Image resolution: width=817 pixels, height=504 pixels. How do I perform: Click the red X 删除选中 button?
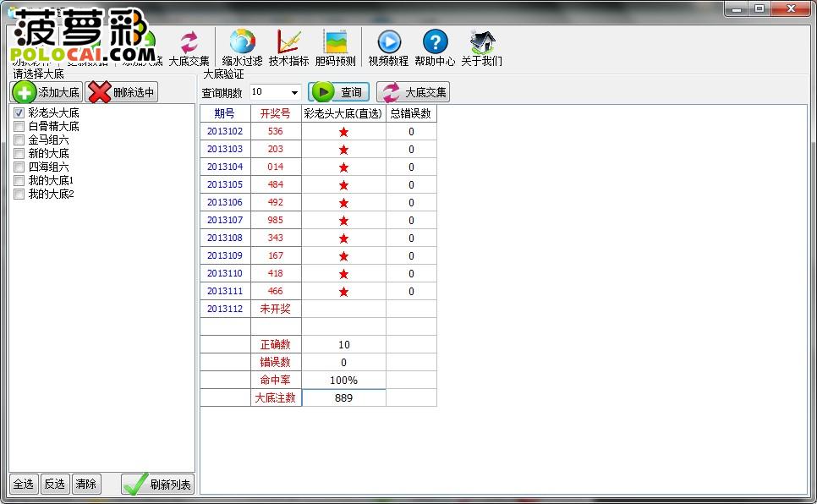point(122,92)
